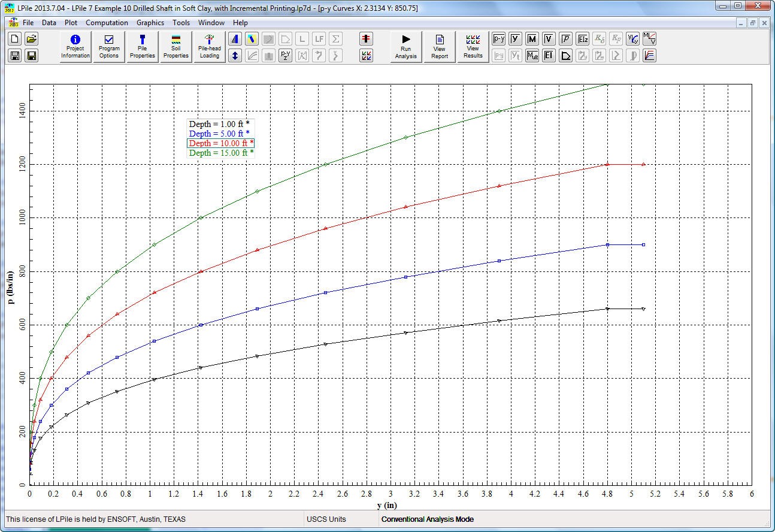Viewport: 775px width, 532px height.
Task: Click the Pile Properties toolbar button
Action: pos(143,47)
